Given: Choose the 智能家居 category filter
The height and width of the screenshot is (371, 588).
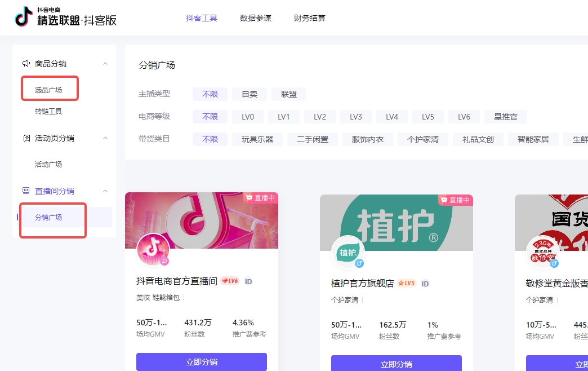Looking at the screenshot, I should click(x=533, y=139).
